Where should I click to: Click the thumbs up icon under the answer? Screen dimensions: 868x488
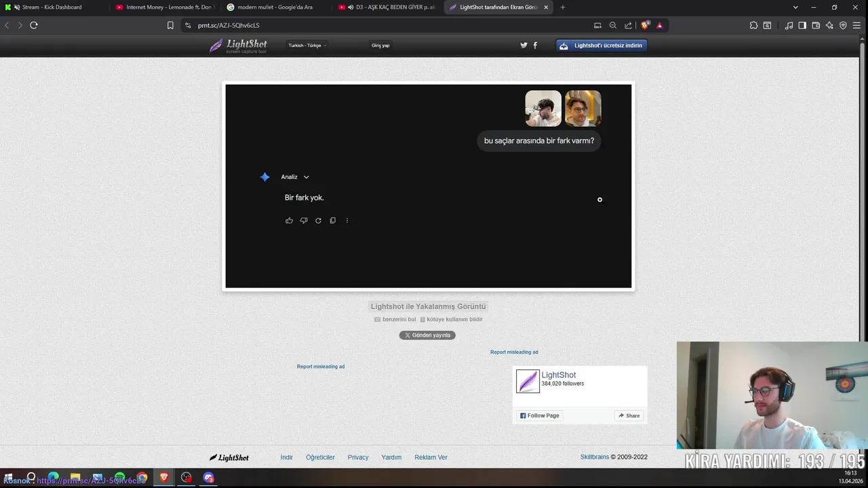[x=289, y=220]
